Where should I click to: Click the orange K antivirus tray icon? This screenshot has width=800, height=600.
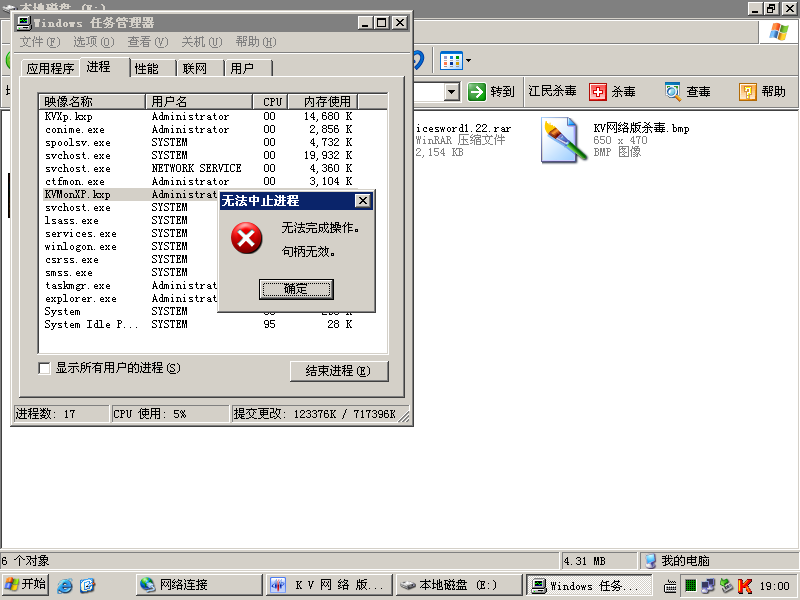pyautogui.click(x=745, y=586)
